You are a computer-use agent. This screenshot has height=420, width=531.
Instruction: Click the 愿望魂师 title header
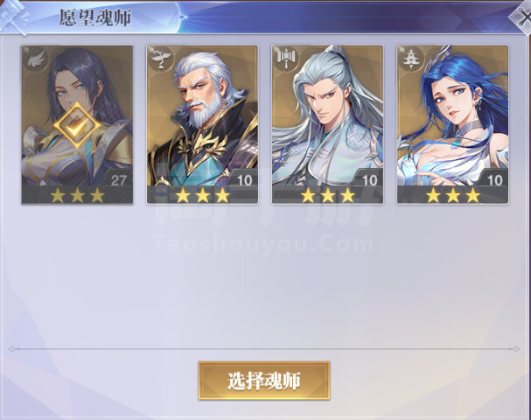click(94, 17)
